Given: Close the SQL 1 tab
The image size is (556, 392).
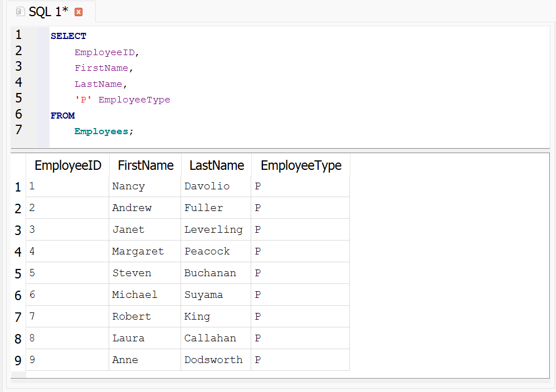Looking at the screenshot, I should click(x=79, y=12).
